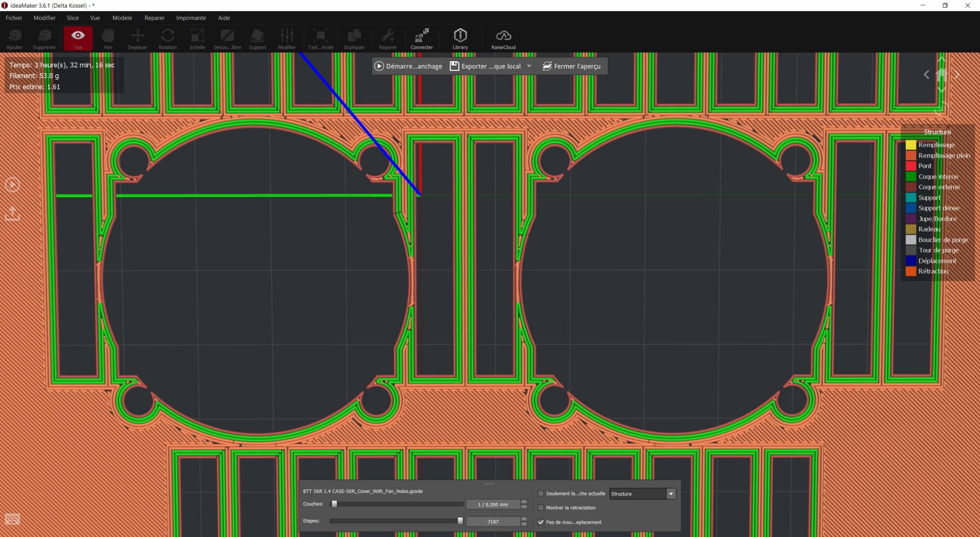Click the Vue eye icon in toolbar
Viewport: 980px width, 537px height.
point(78,36)
